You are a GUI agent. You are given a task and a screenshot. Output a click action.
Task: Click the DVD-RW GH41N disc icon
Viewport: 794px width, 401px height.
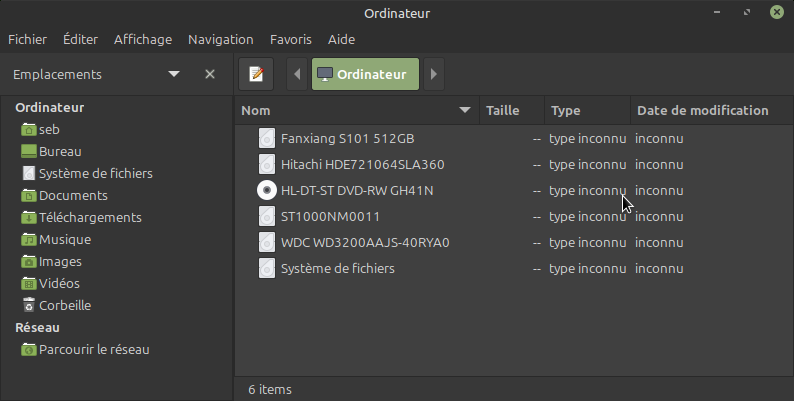pos(267,190)
